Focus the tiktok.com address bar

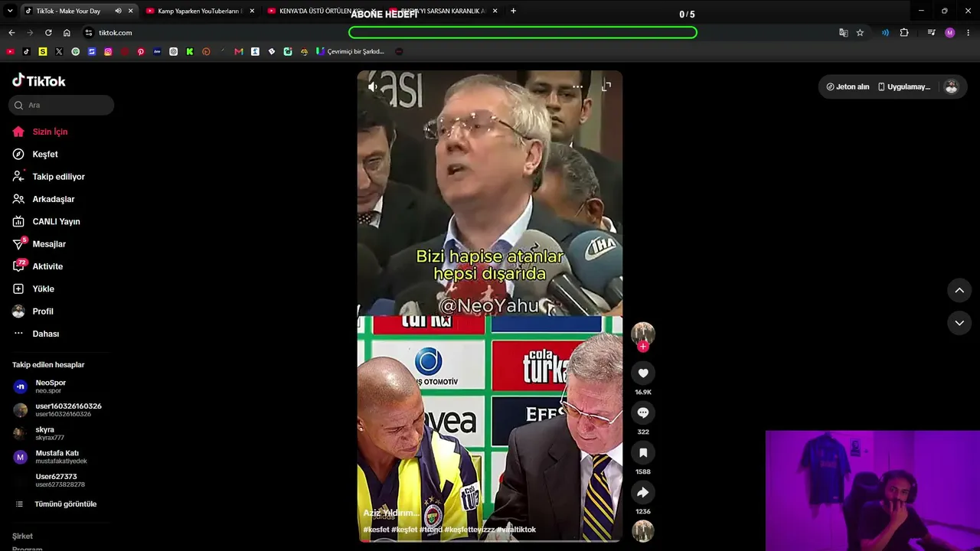click(x=459, y=33)
